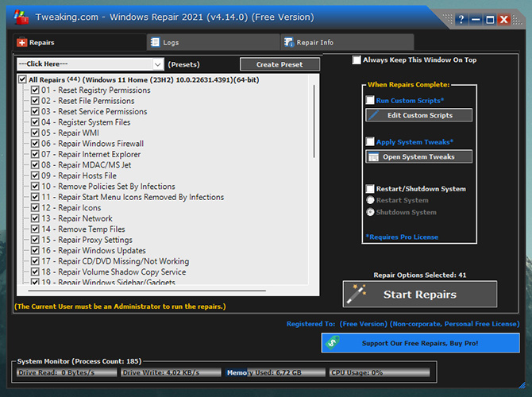The width and height of the screenshot is (532, 397).
Task: Uncheck 09 - Repair Hosts File
Action: pos(35,175)
